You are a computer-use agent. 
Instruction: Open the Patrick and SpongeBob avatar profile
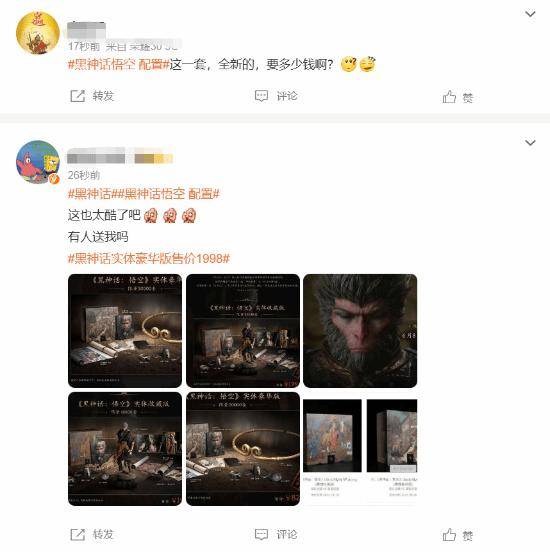[38, 162]
